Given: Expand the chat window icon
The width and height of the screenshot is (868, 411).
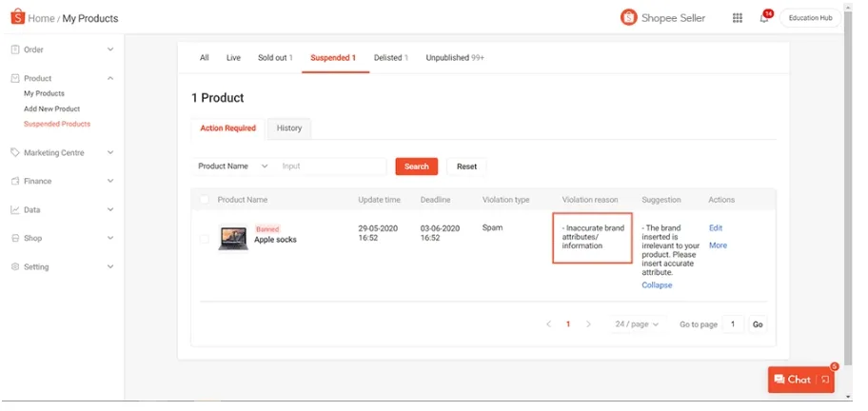Looking at the screenshot, I should tap(825, 380).
